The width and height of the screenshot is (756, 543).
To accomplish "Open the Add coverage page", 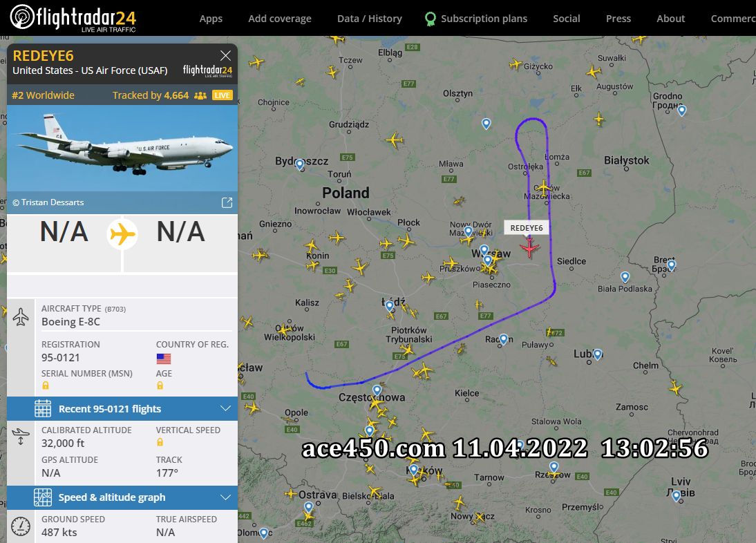I will [280, 19].
